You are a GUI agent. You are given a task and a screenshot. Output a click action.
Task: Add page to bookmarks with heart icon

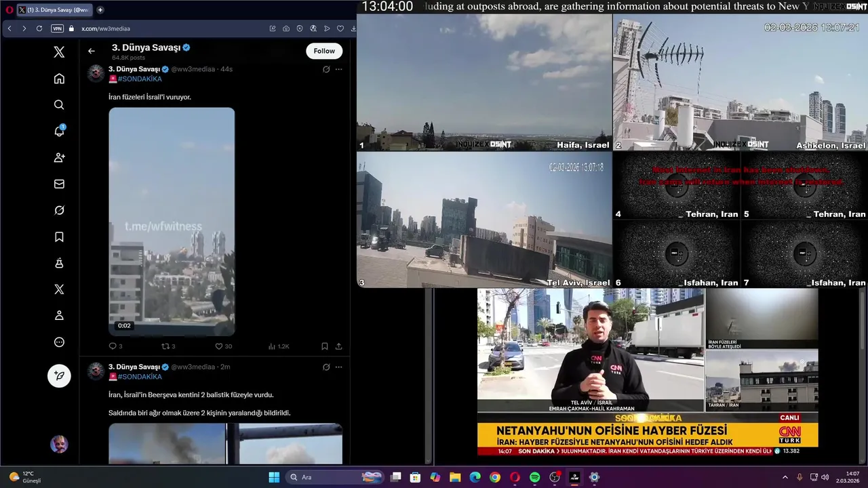340,28
